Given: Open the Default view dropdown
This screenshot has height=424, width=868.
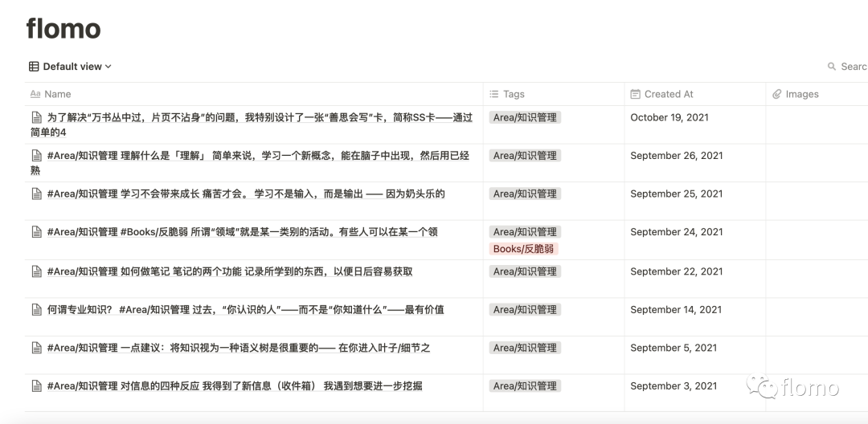Looking at the screenshot, I should [70, 67].
